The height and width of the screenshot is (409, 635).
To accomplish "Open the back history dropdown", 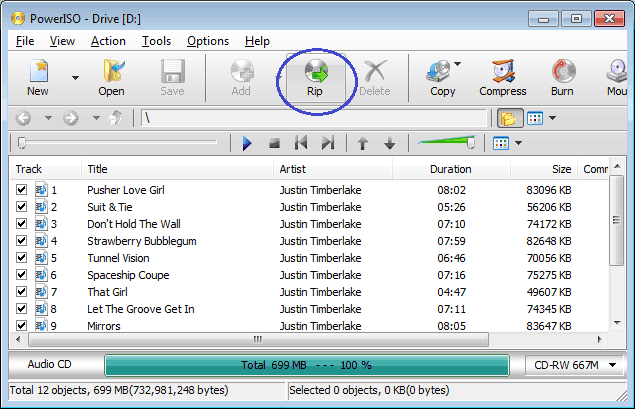I will pos(48,118).
